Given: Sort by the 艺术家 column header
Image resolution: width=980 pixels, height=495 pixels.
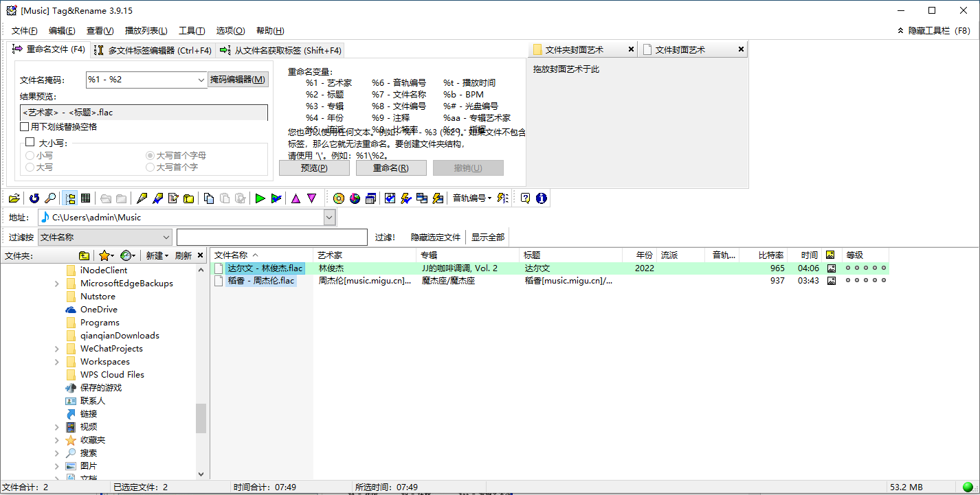Looking at the screenshot, I should (364, 255).
